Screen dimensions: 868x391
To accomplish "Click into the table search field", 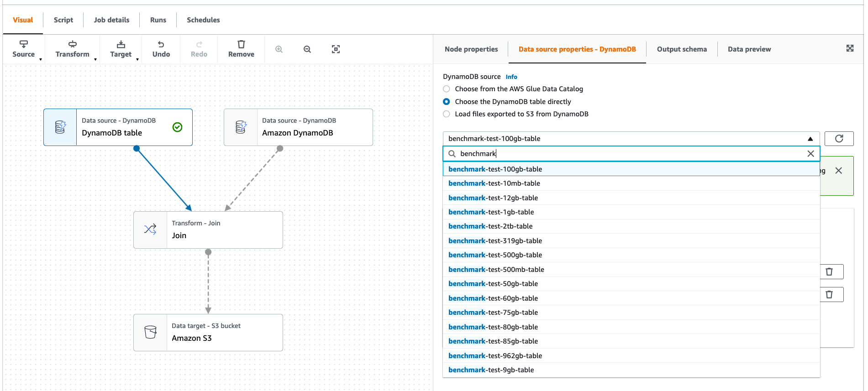I will click(631, 154).
